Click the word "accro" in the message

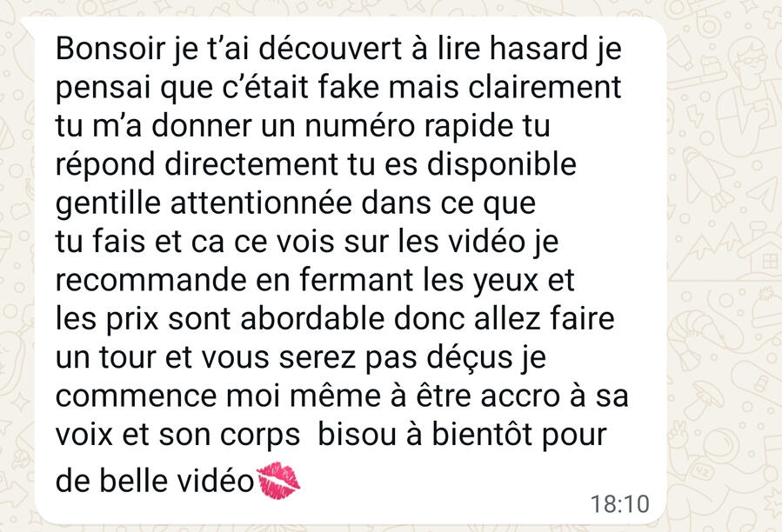coord(520,397)
